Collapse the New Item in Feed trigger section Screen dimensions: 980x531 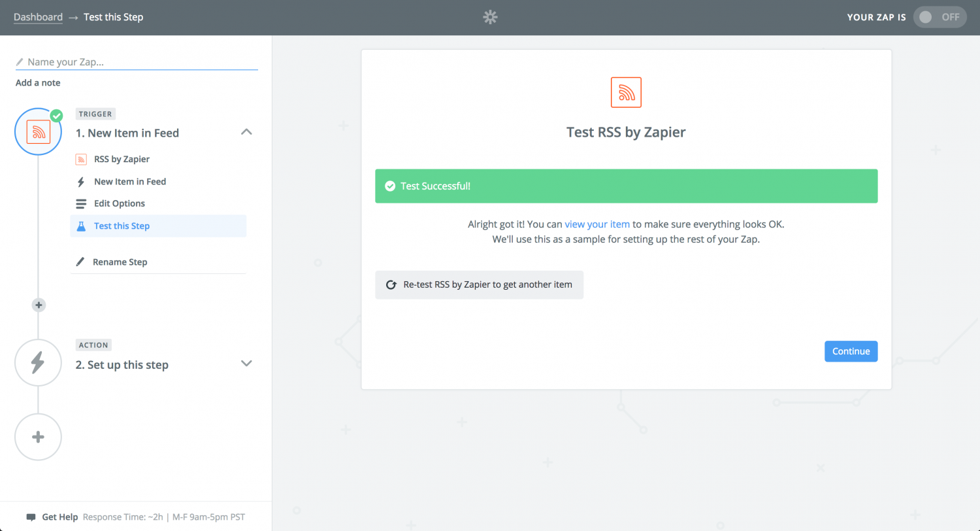246,132
